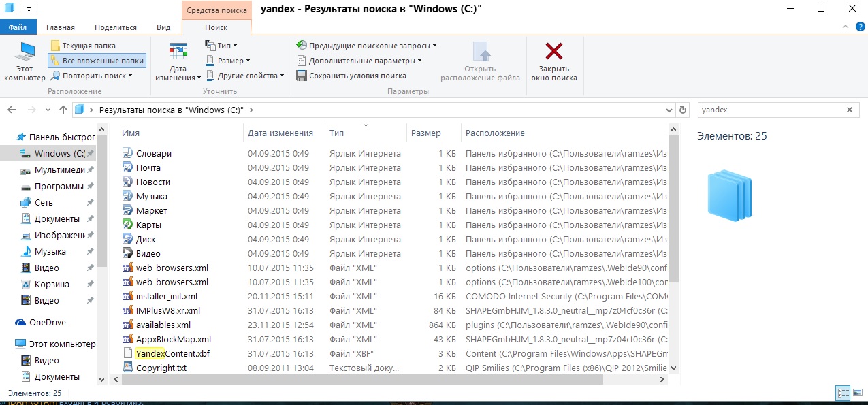Screen dimensions: 868x405
Task: Open the 'Файл' menu tab
Action: point(18,27)
